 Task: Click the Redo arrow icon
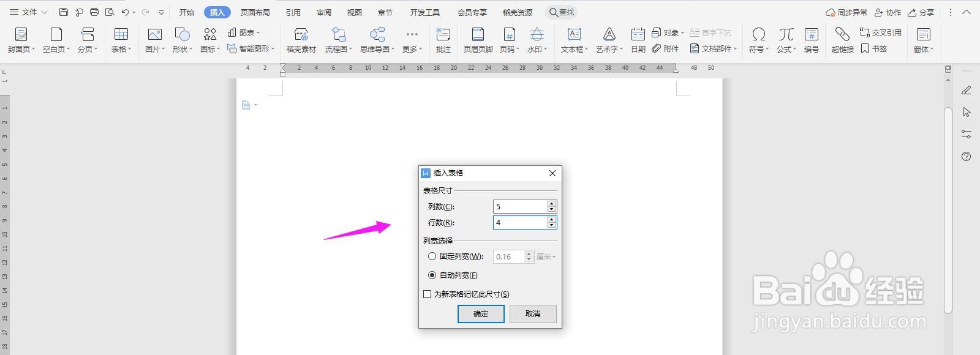coord(145,12)
